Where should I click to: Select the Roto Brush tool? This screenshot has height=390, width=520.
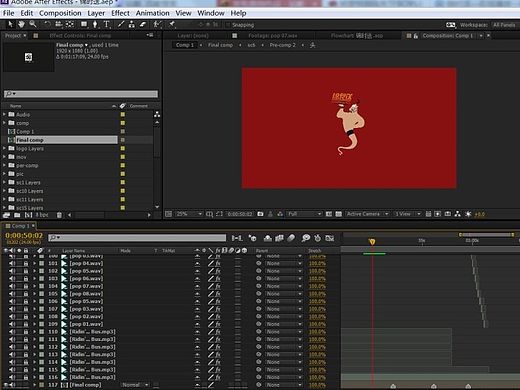pyautogui.click(x=157, y=24)
